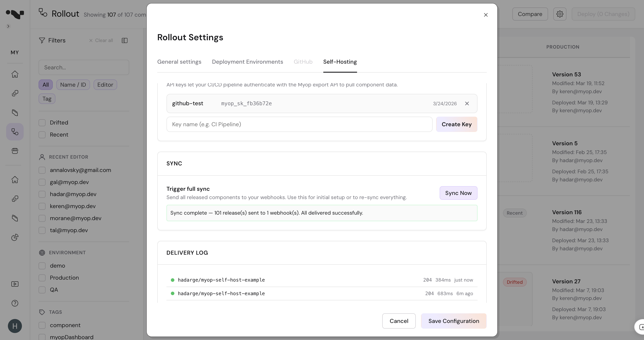
Task: Check the Drifted filter checkbox
Action: tap(42, 123)
